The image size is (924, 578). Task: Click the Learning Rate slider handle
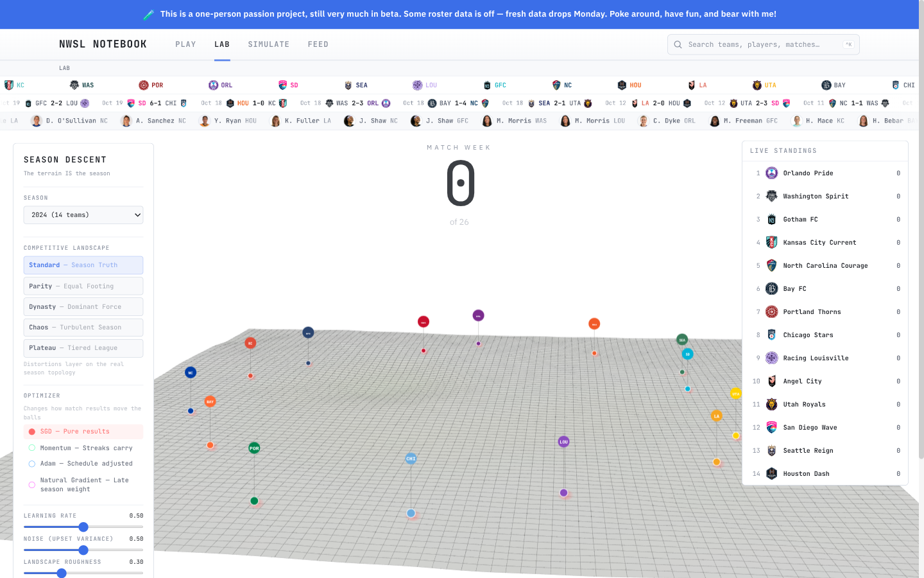coord(83,527)
